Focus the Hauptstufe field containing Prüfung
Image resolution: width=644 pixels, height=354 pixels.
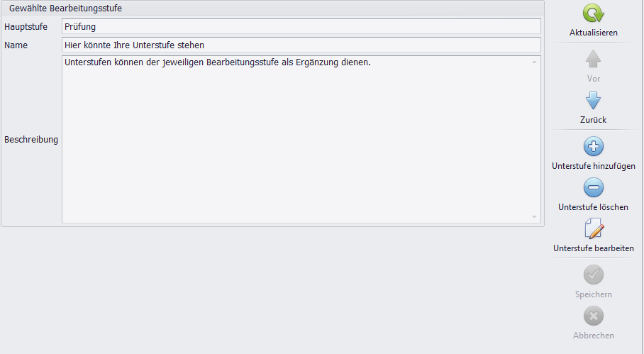point(301,27)
